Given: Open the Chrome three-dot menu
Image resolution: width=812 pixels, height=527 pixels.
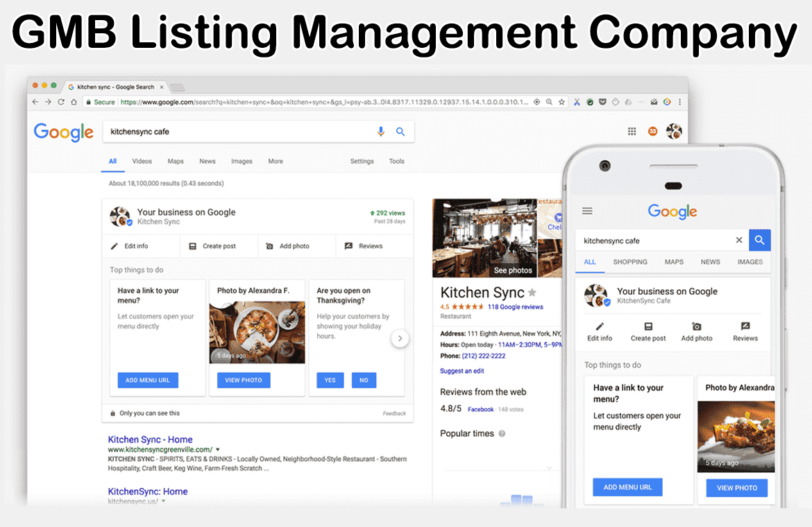Looking at the screenshot, I should tap(680, 102).
